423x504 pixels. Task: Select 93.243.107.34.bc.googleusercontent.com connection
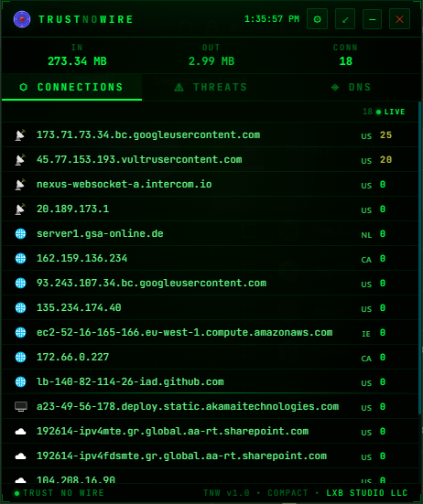[x=210, y=284]
